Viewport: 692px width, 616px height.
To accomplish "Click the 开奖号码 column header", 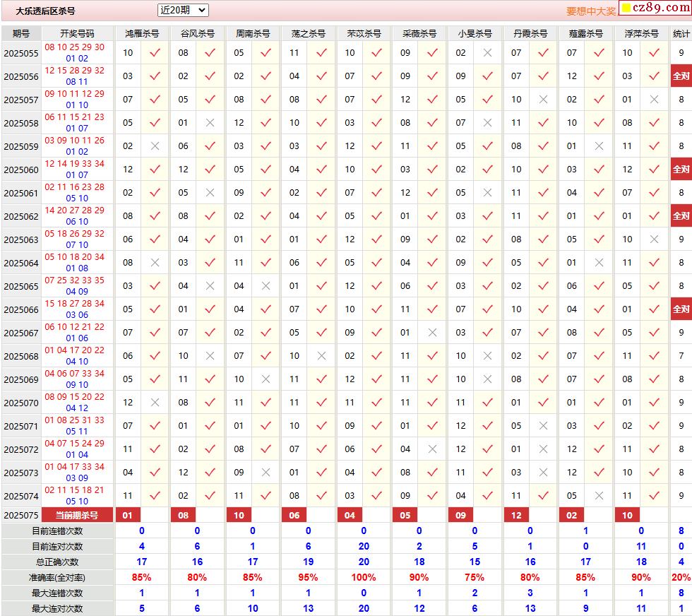I will pyautogui.click(x=77, y=34).
